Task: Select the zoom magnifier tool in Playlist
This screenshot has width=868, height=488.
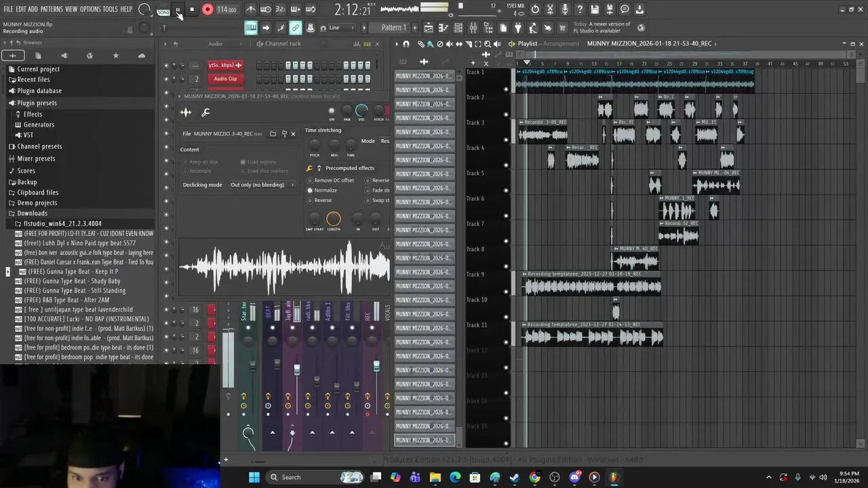Action: point(487,44)
